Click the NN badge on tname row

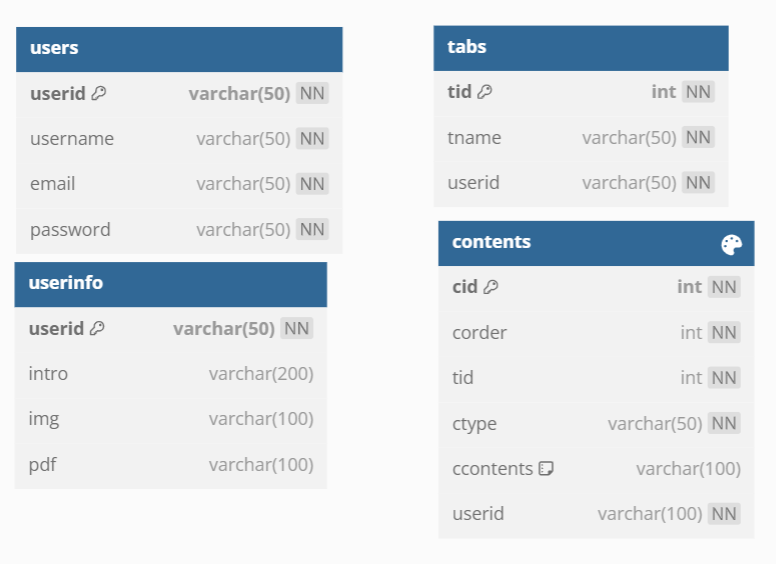pos(698,137)
